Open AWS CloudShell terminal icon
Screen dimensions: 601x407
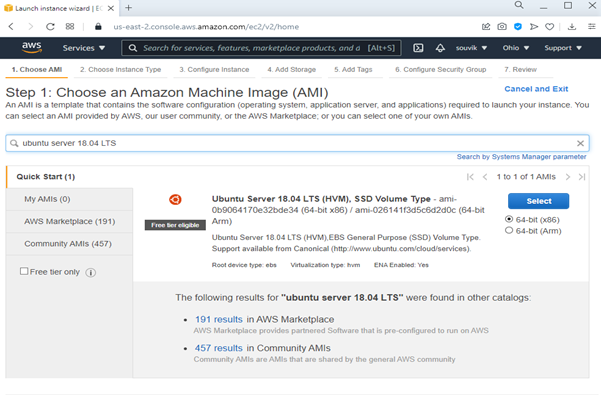click(x=417, y=47)
